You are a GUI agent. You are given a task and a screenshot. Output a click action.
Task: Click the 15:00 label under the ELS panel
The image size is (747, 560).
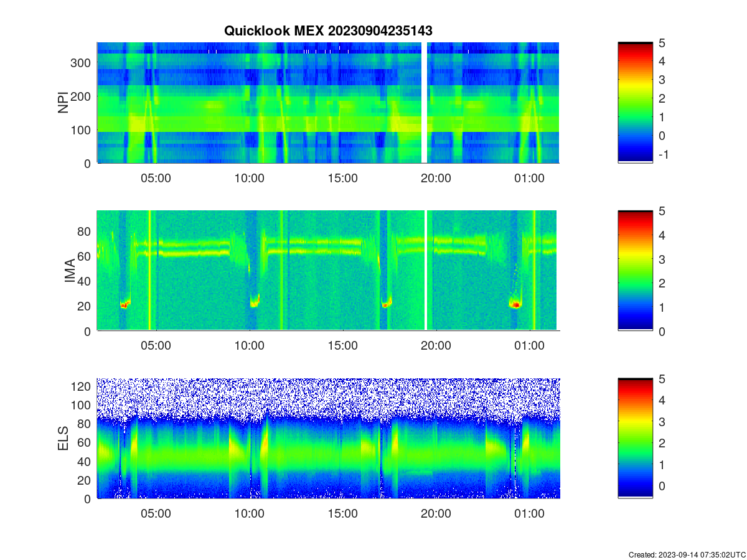click(342, 514)
